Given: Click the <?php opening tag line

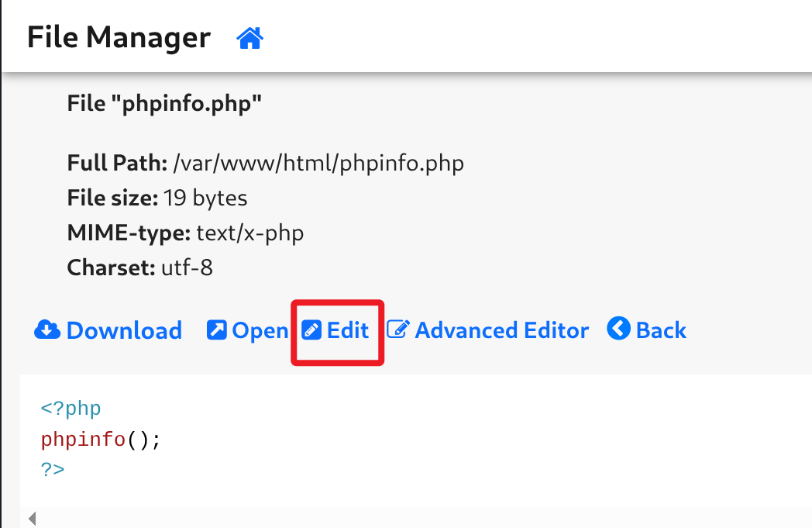Looking at the screenshot, I should pyautogui.click(x=71, y=408).
